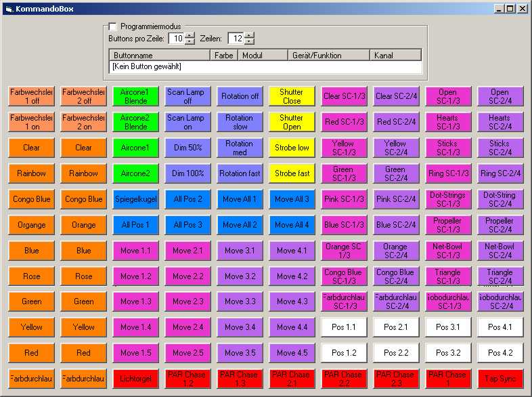Trigger the Aircone1 Blende button
Image resolution: width=532 pixels, height=397 pixels.
(135, 96)
